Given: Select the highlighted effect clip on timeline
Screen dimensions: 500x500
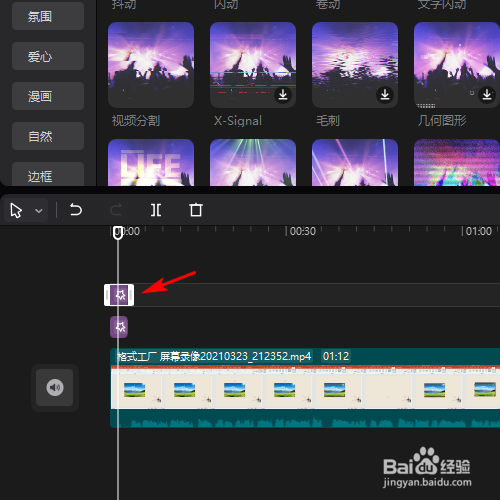Looking at the screenshot, I should (119, 295).
